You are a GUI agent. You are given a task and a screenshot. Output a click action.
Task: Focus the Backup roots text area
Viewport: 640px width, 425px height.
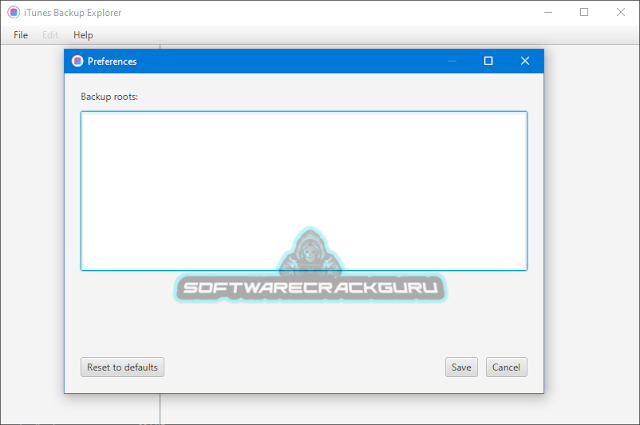304,191
